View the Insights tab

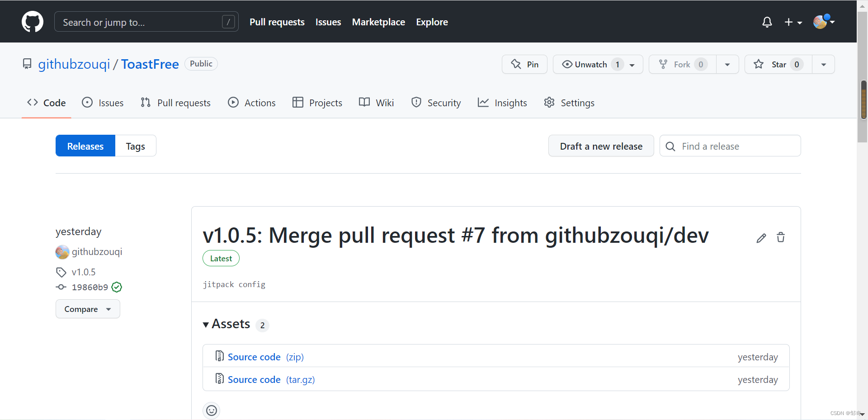(502, 103)
